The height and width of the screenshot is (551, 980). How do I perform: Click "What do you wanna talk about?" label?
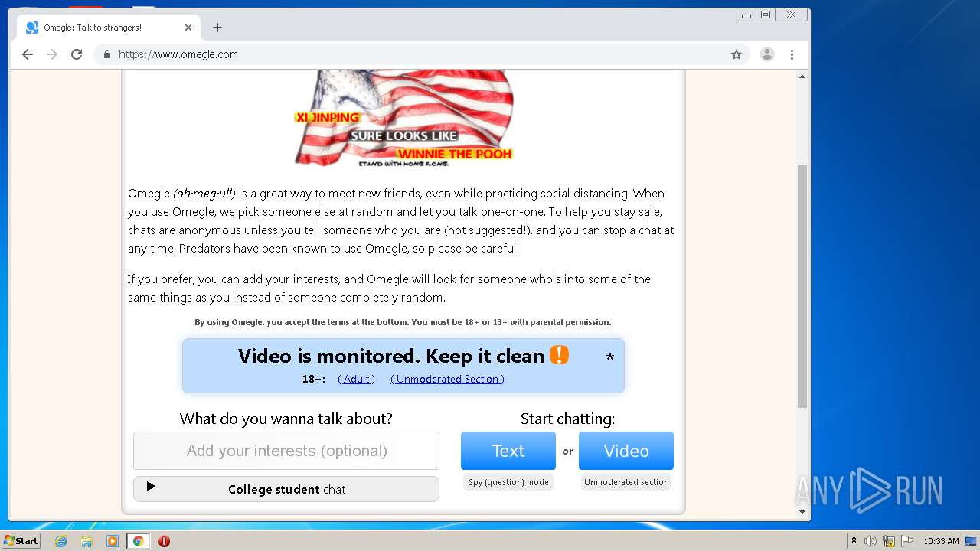286,419
